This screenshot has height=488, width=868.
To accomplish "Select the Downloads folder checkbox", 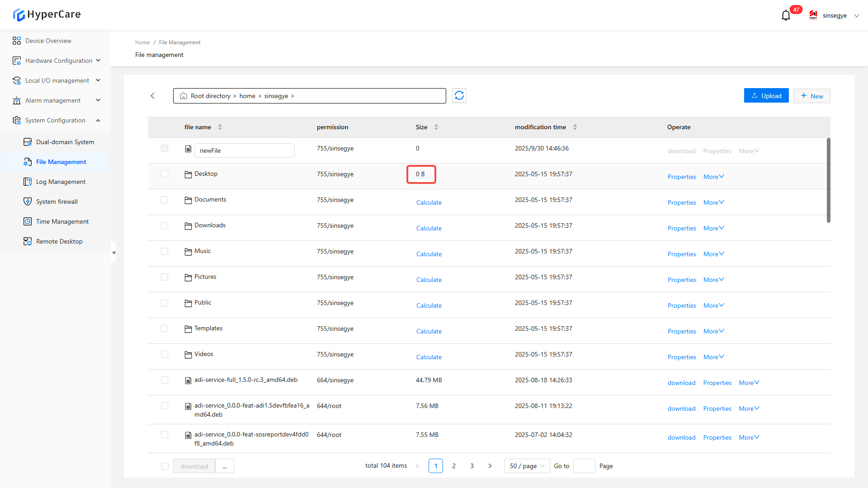I will [x=165, y=225].
